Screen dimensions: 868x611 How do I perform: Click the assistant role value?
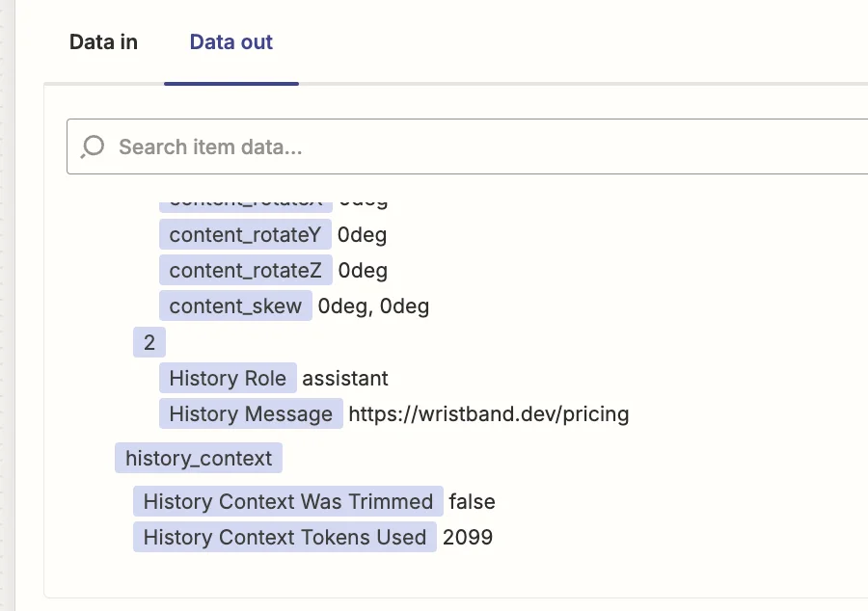[x=345, y=378]
